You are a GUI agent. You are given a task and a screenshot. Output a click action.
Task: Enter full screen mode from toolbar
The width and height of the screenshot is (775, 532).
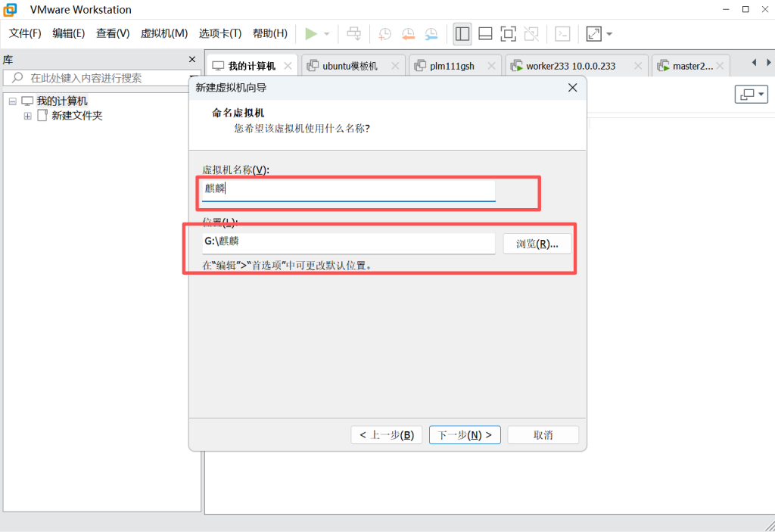(508, 34)
